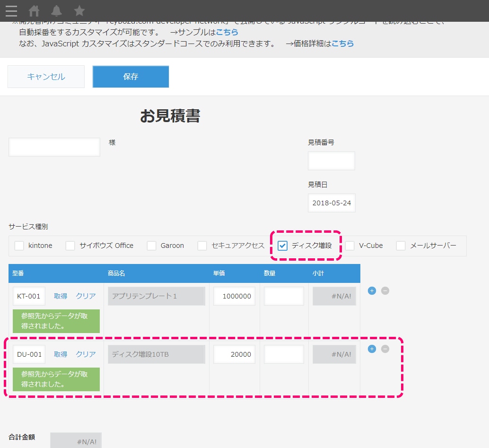Click 取得 on the DU-001 row
The width and height of the screenshot is (489, 448).
pyautogui.click(x=61, y=354)
